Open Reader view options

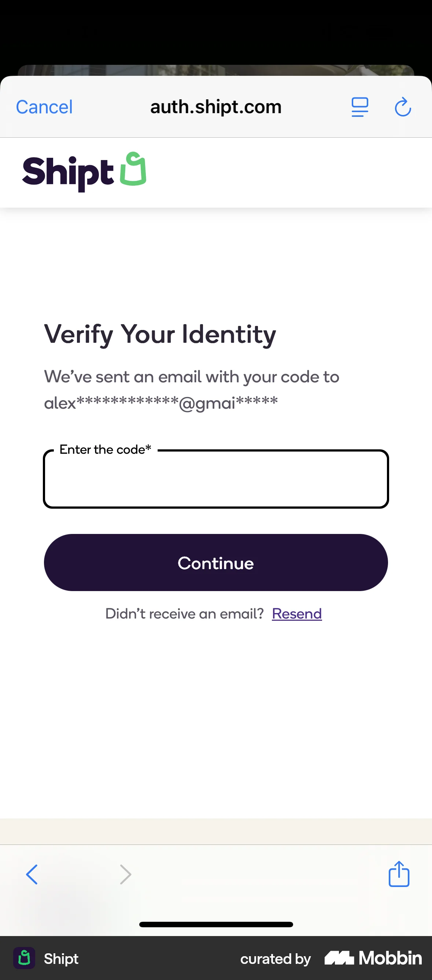tap(359, 107)
